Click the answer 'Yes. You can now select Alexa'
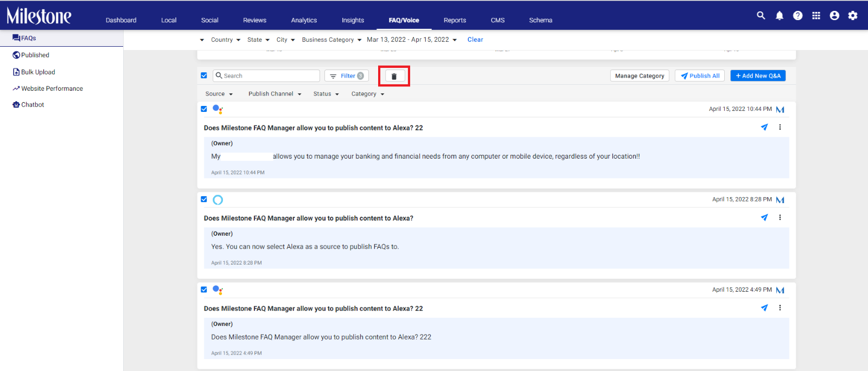The height and width of the screenshot is (371, 868). [x=305, y=247]
